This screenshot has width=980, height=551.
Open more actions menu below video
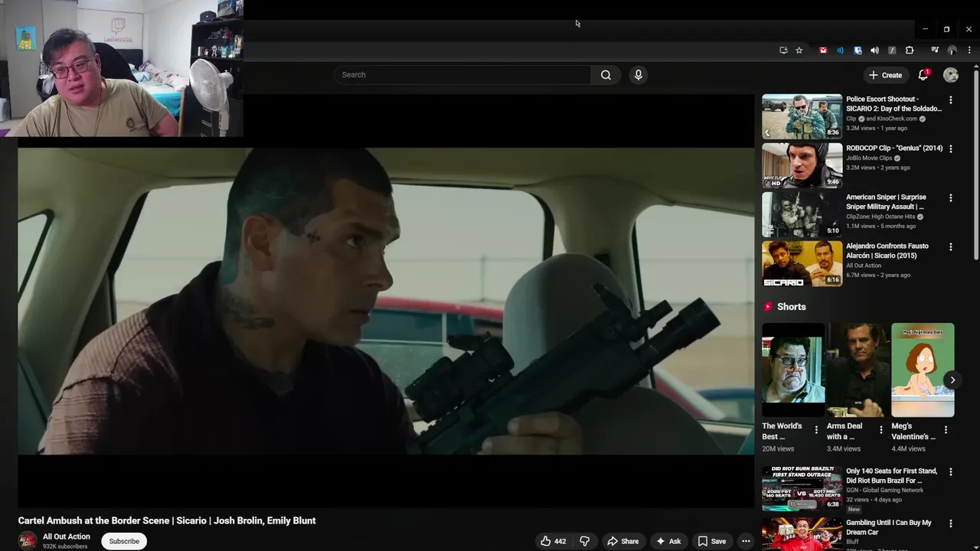click(746, 541)
